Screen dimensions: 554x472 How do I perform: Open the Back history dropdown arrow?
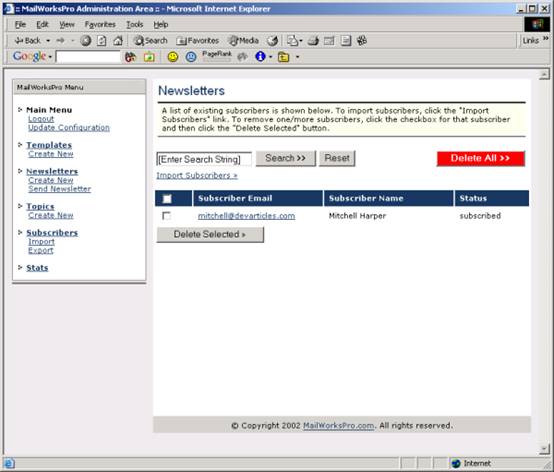48,41
